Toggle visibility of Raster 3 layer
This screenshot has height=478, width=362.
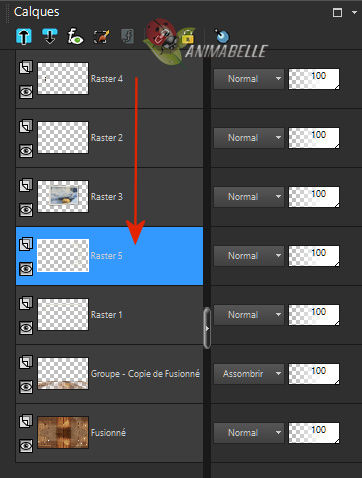pyautogui.click(x=26, y=210)
